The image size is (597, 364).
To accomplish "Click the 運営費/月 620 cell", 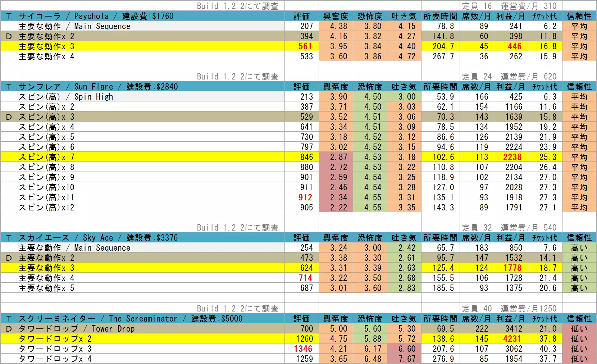I will tap(528, 77).
